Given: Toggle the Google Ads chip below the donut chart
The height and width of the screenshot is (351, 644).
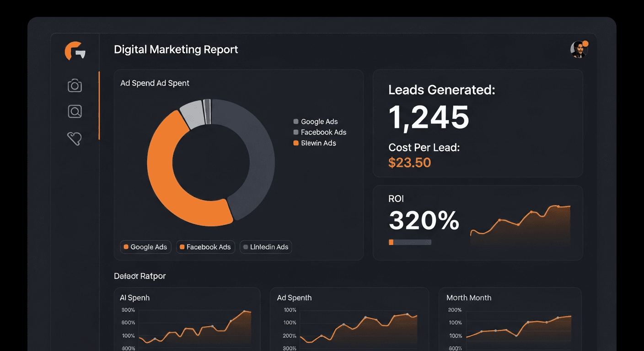Looking at the screenshot, I should 145,247.
